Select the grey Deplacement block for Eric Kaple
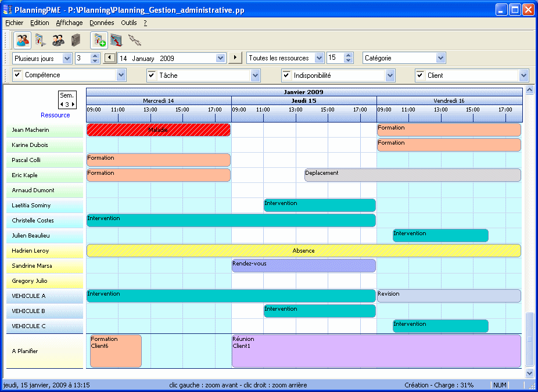 pos(413,175)
